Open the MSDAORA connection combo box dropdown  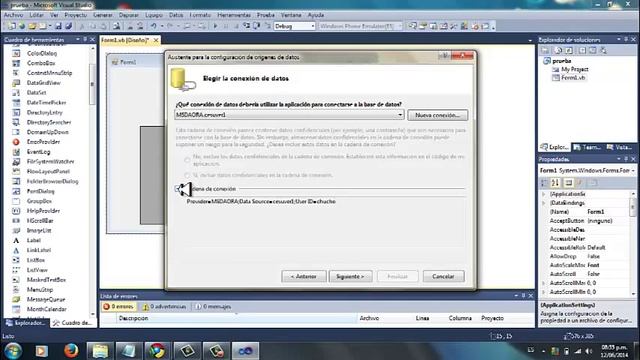[x=400, y=115]
